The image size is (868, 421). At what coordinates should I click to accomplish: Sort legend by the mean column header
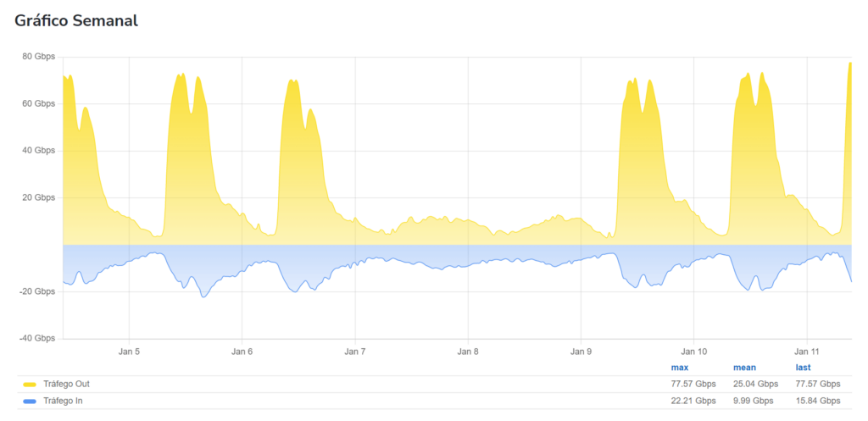tap(743, 368)
